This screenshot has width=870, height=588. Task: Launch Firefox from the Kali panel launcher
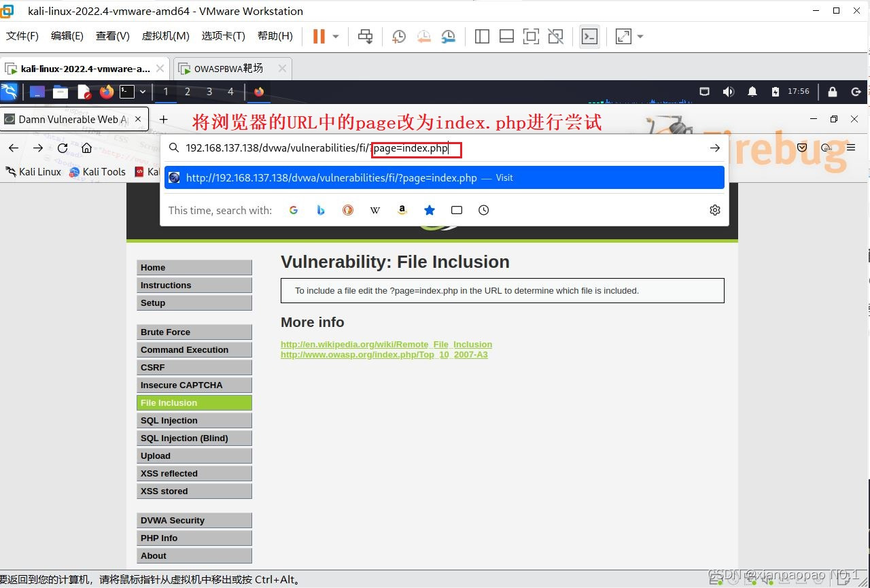pyautogui.click(x=107, y=92)
